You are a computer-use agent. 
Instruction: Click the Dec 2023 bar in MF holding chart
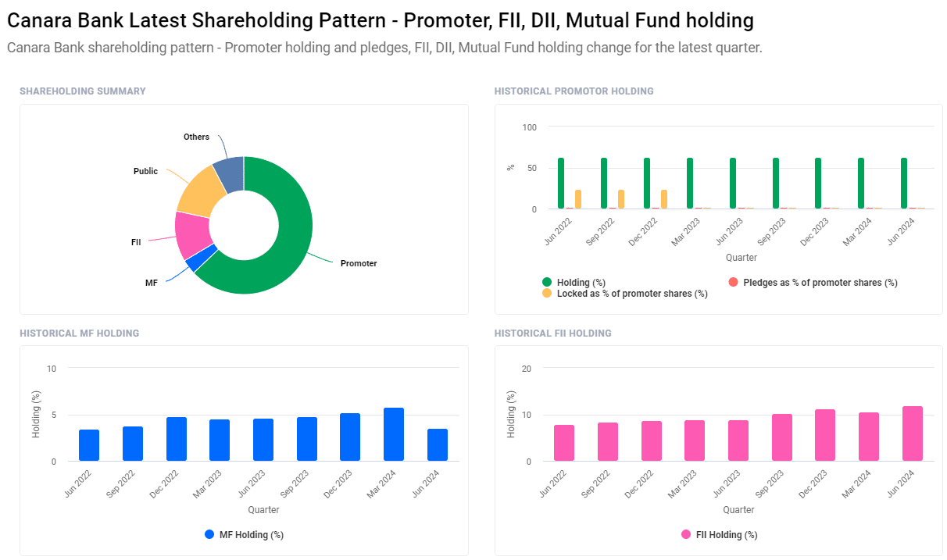tap(350, 437)
